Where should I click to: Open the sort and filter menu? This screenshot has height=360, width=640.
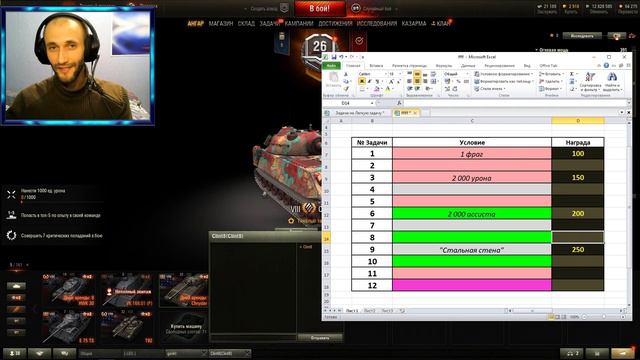coord(590,81)
